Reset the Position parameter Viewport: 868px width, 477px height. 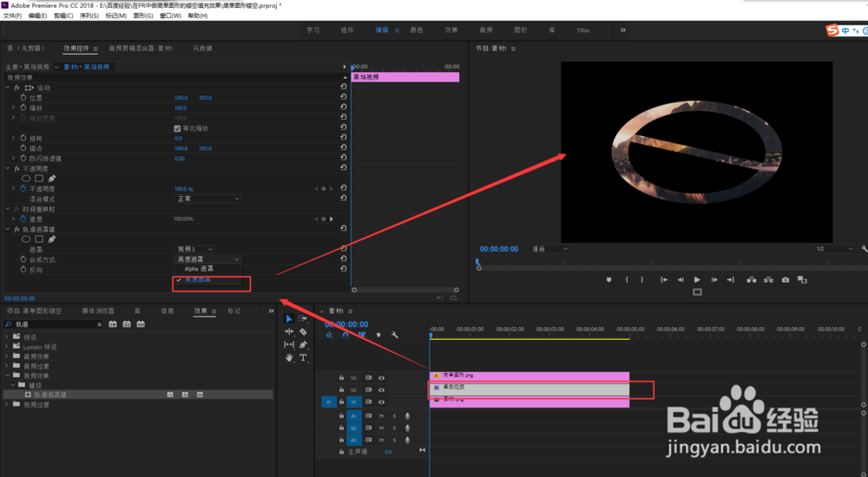[x=343, y=97]
